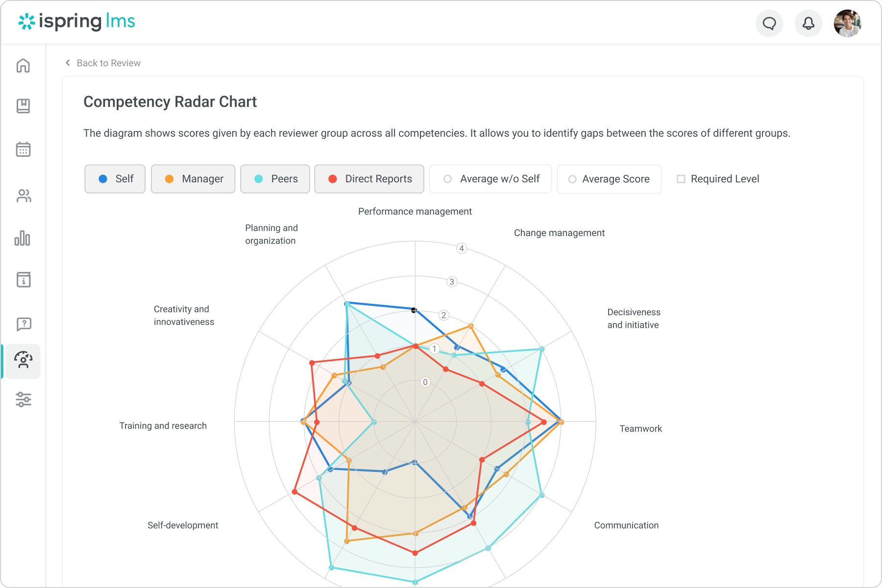
Task: Check the Required Level checkbox
Action: click(x=681, y=179)
